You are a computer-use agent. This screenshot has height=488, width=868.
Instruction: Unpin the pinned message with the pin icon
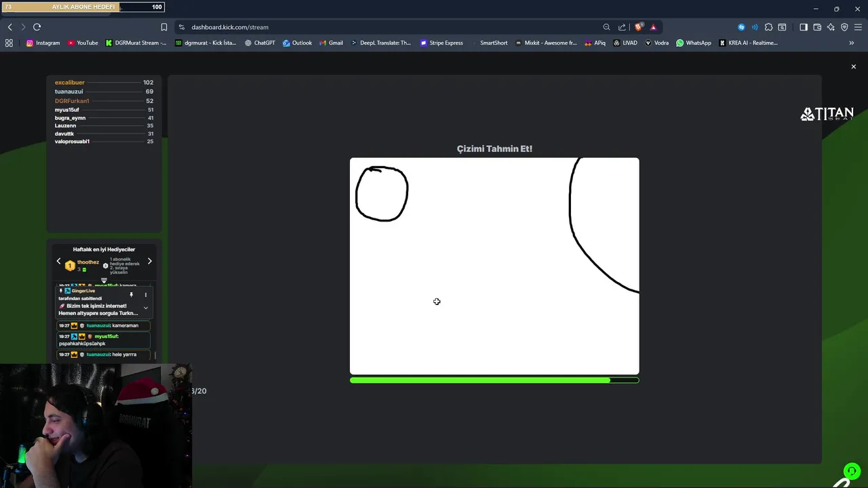tap(131, 295)
